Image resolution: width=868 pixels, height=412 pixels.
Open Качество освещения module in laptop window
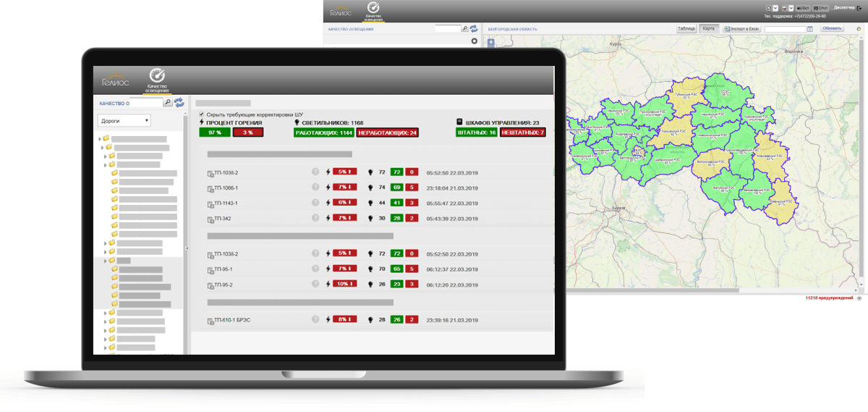coord(157,80)
